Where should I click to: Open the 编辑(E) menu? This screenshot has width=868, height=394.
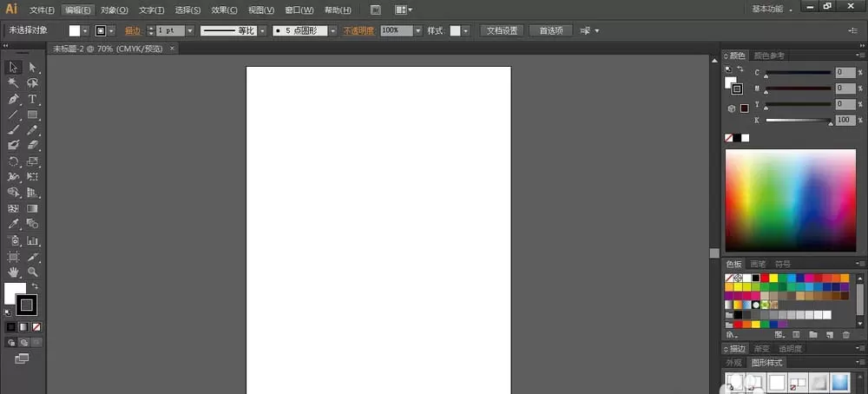click(x=77, y=10)
